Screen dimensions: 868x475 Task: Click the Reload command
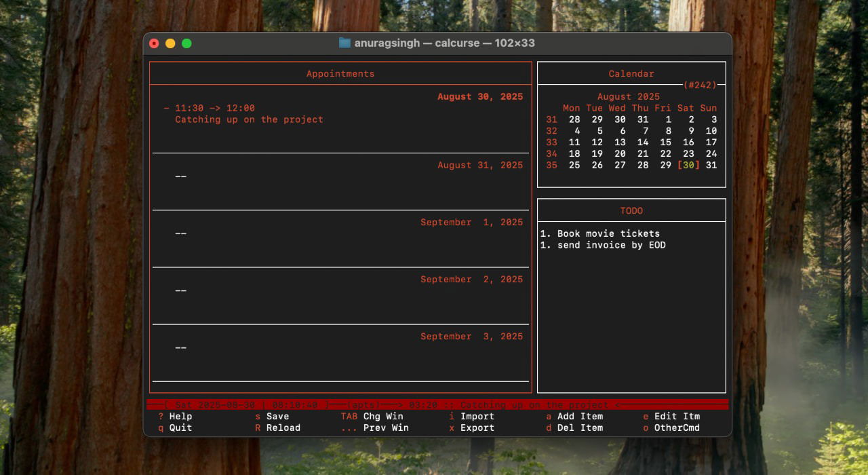pos(283,428)
